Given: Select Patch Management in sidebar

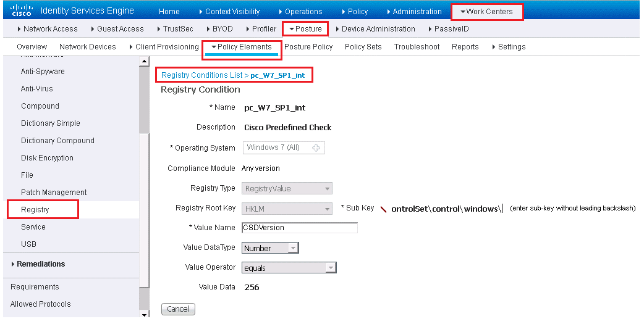Looking at the screenshot, I should click(54, 192).
